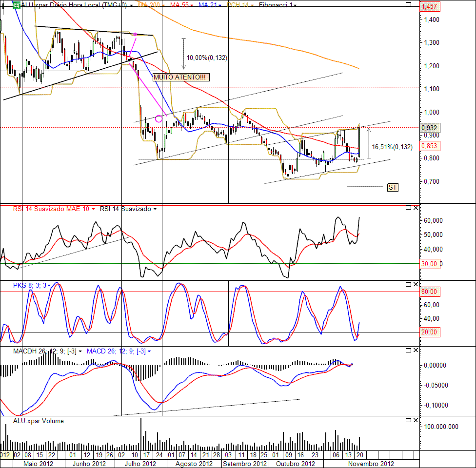
Task: Click Novembro 2012 on the time axis
Action: point(371,464)
